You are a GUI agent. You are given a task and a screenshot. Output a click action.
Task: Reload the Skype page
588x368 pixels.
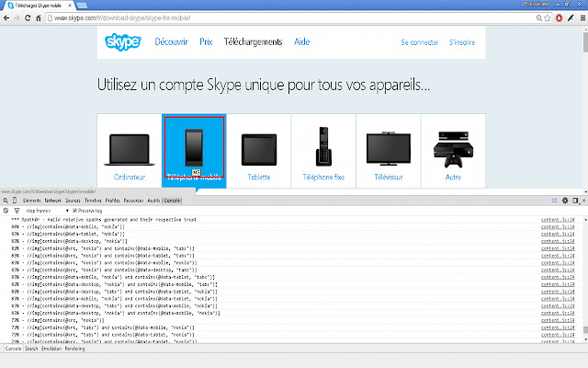[x=28, y=18]
